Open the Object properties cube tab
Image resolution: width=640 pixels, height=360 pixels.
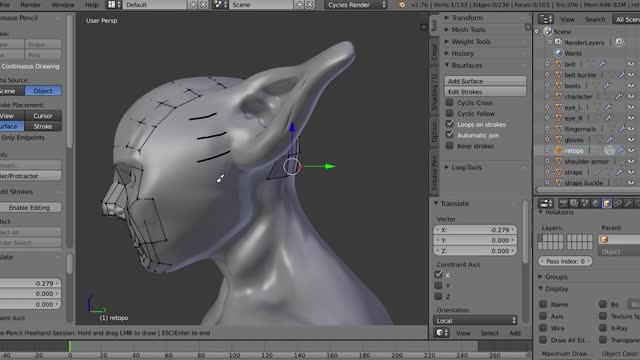[607, 203]
